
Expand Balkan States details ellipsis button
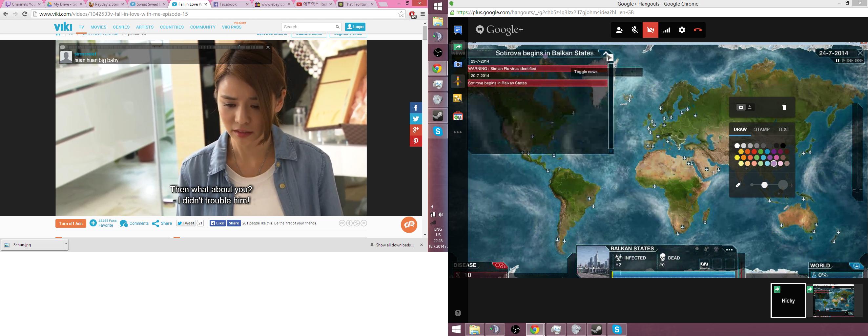click(x=729, y=250)
